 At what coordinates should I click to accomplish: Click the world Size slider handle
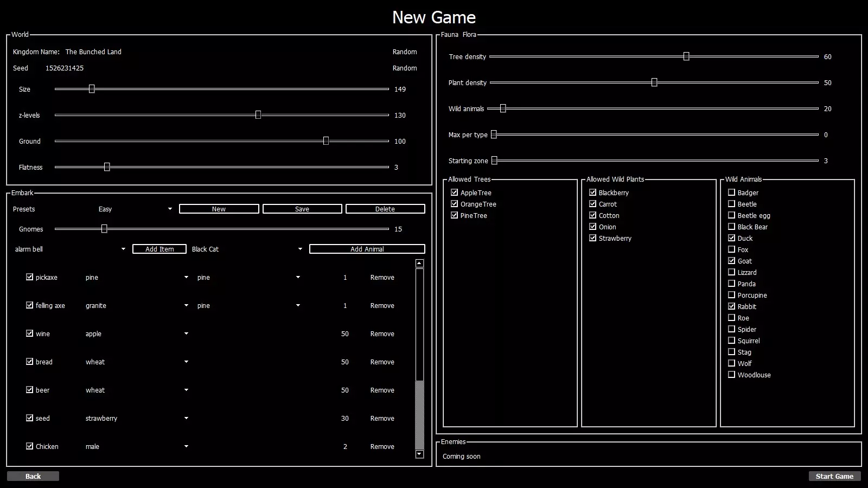coord(92,89)
